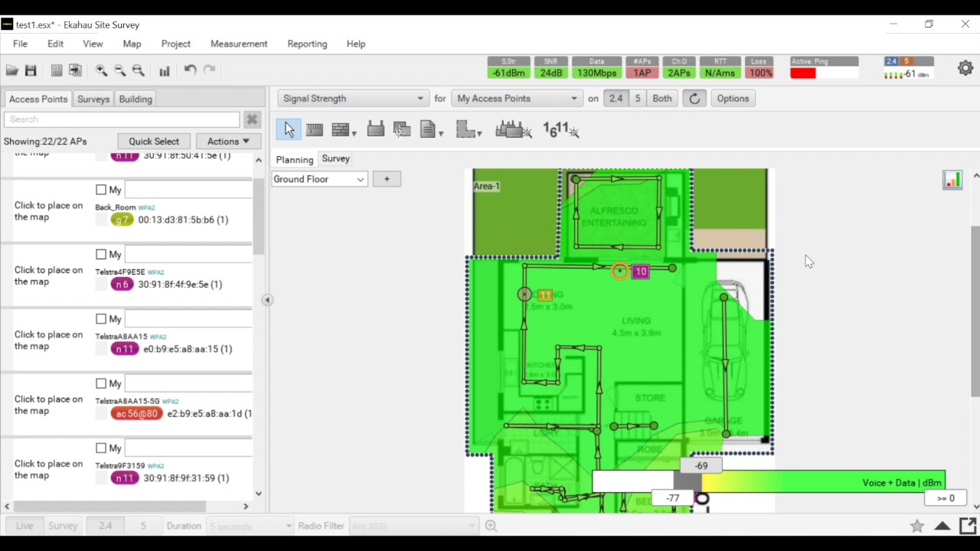Viewport: 980px width, 551px height.
Task: Select the access point placement tool
Action: [376, 129]
